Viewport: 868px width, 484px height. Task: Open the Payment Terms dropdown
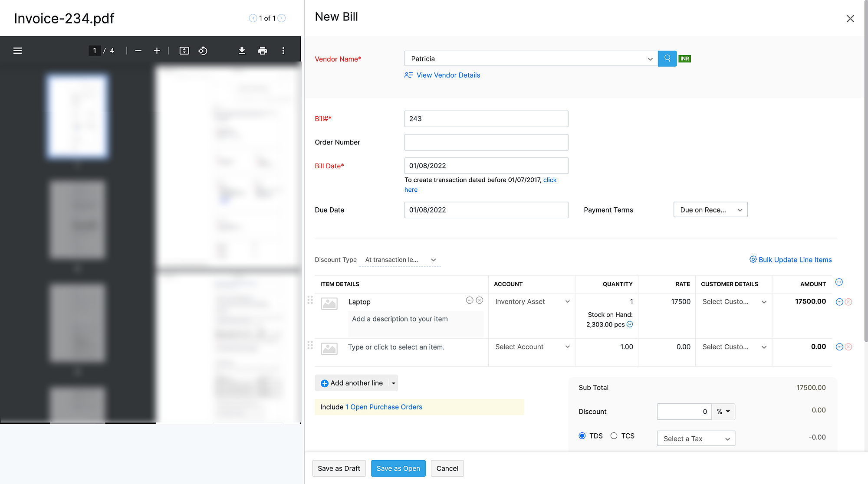coord(710,210)
